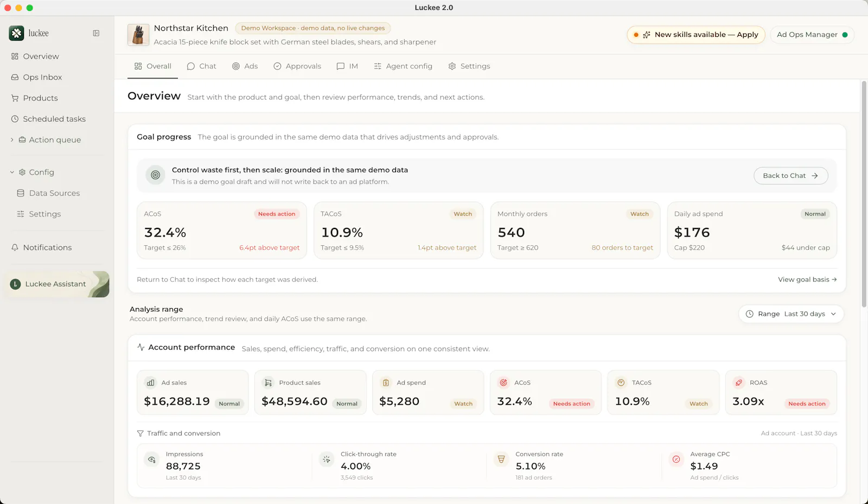Image resolution: width=868 pixels, height=504 pixels.
Task: Click the ACoS icon in Account performance
Action: (503, 382)
